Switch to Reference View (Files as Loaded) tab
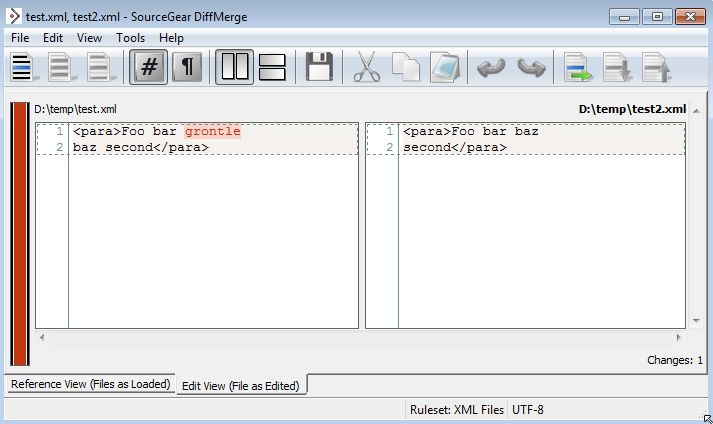 pos(90,384)
